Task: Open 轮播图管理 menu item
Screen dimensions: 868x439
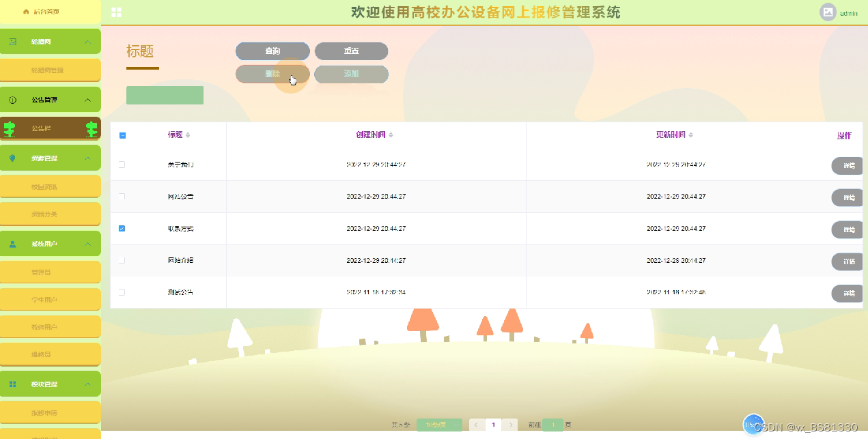Action: coord(51,70)
